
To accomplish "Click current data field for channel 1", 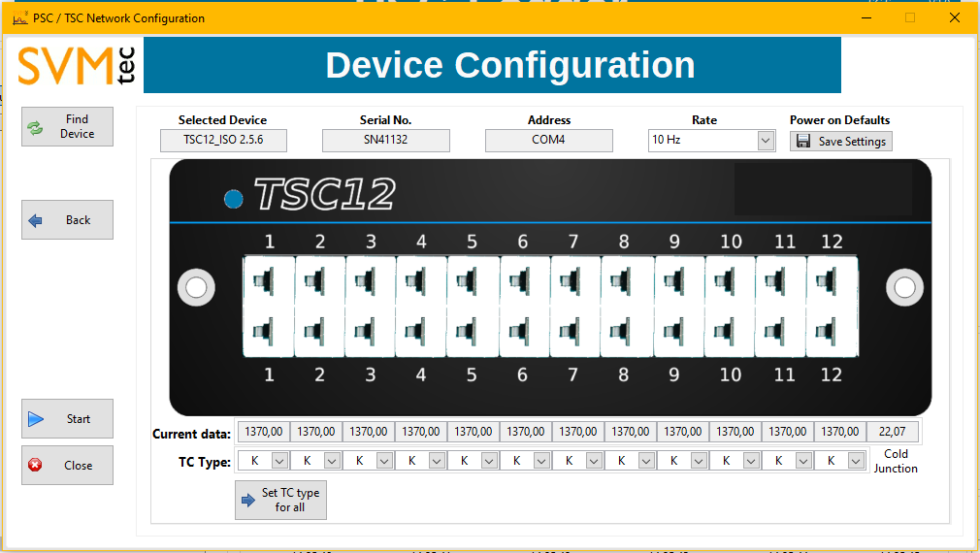I will 263,432.
